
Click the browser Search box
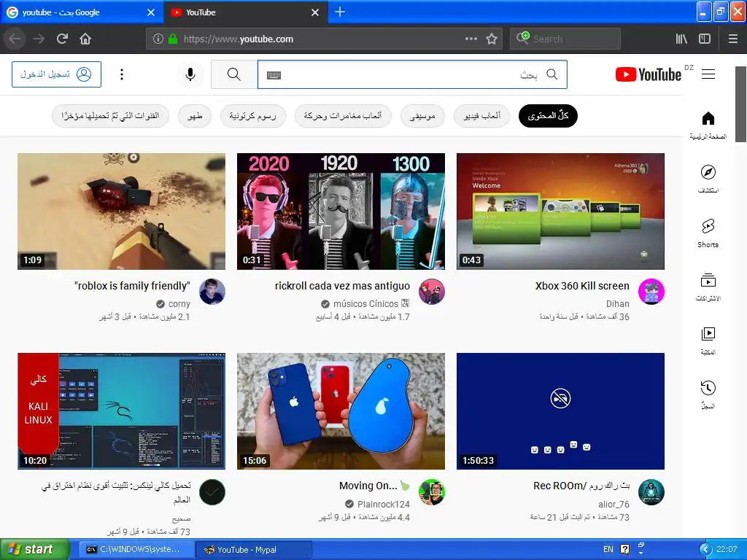[x=565, y=39]
